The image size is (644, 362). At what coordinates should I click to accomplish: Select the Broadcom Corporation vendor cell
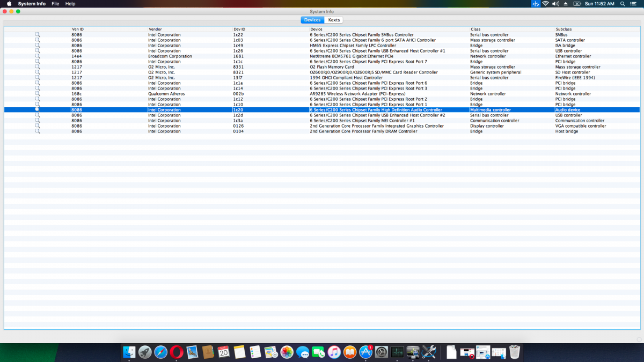[x=170, y=56]
